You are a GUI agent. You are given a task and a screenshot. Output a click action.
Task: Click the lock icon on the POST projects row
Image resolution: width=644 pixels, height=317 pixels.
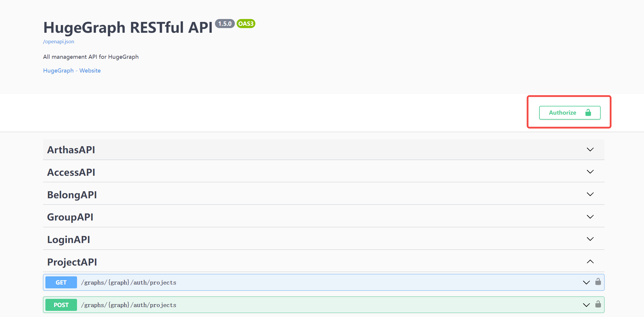coord(598,304)
